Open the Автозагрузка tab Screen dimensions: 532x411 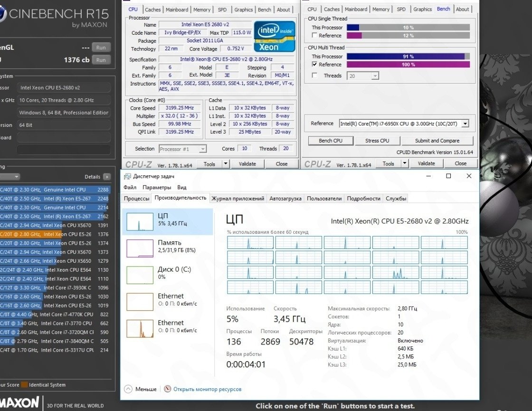pyautogui.click(x=285, y=199)
